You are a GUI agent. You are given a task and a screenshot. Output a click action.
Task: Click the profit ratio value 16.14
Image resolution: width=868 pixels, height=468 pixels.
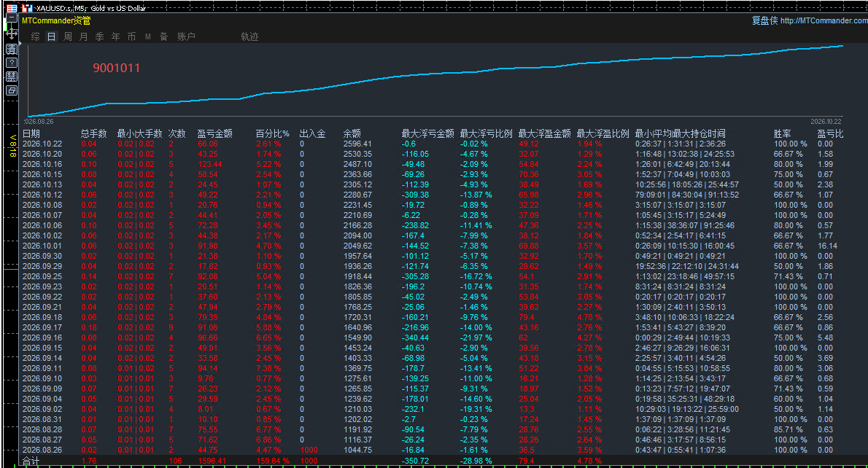[828, 246]
